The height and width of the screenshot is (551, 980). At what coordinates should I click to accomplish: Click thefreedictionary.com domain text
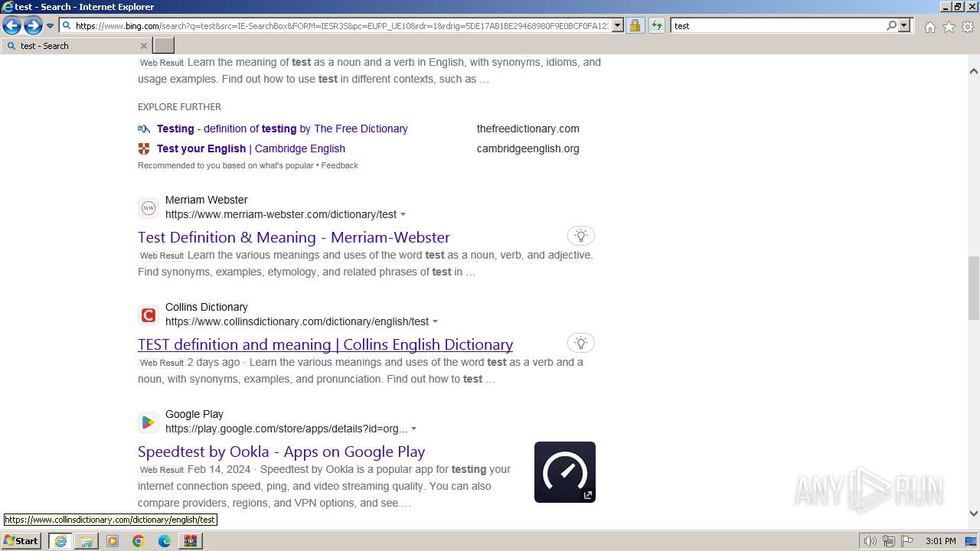(x=528, y=129)
